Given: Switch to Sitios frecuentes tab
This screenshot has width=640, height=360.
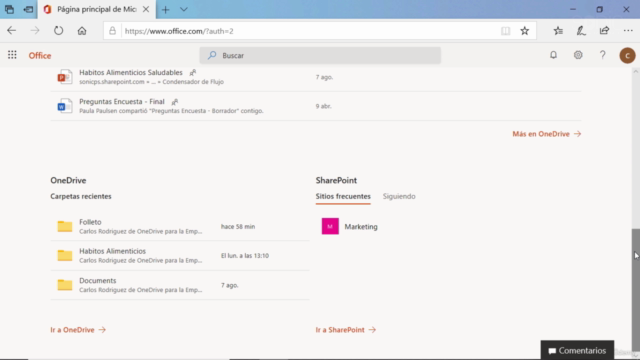Looking at the screenshot, I should [x=343, y=196].
